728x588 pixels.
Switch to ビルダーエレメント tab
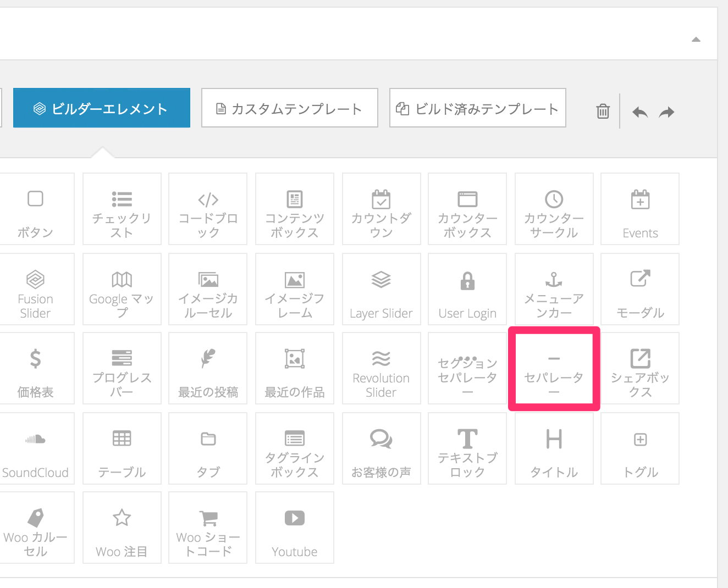pos(102,108)
